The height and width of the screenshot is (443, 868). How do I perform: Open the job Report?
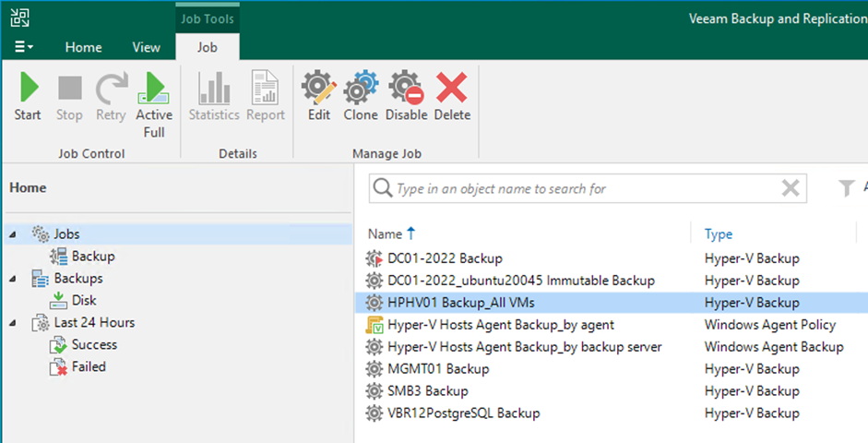(266, 96)
